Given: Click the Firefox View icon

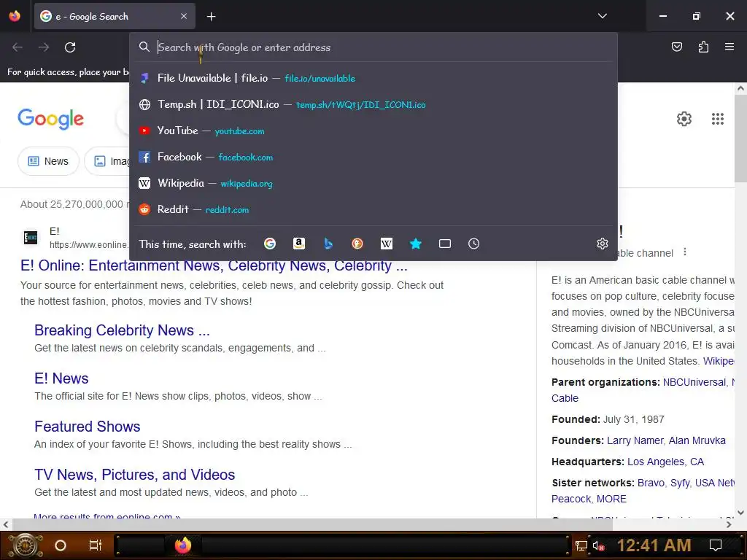Looking at the screenshot, I should [x=15, y=16].
